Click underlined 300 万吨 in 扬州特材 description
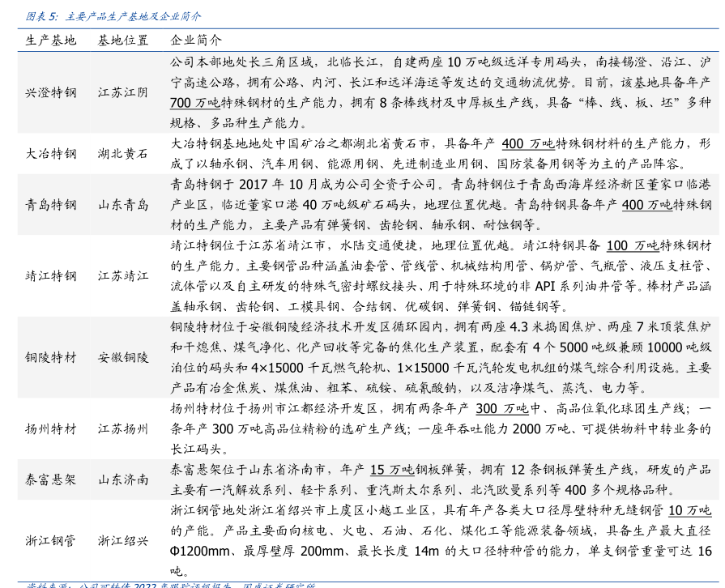The height and width of the screenshot is (588, 725). tap(501, 408)
